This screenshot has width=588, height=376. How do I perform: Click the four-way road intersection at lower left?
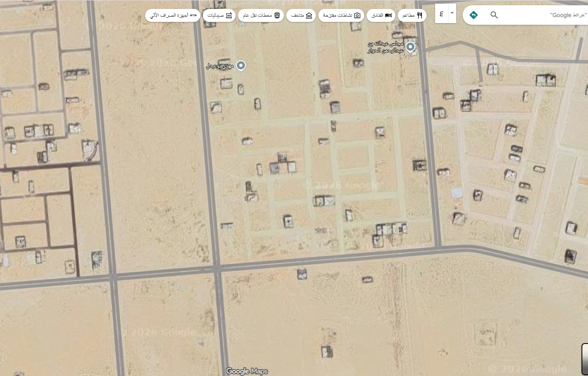113,277
